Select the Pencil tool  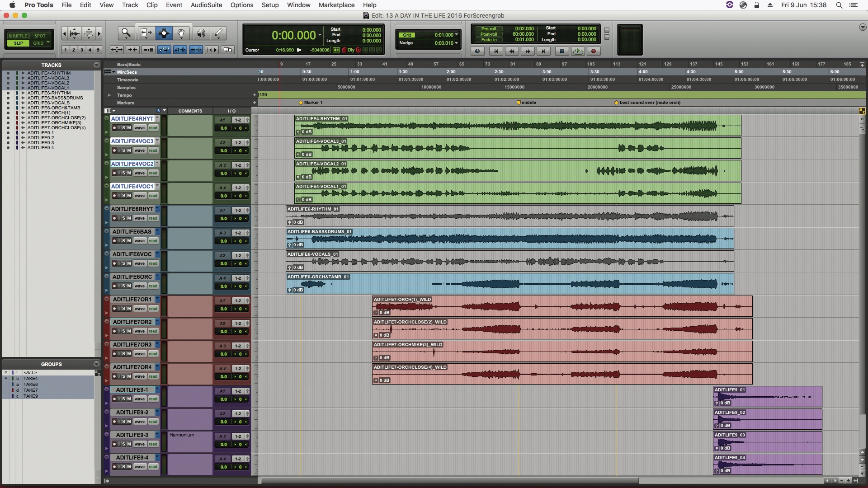[218, 33]
